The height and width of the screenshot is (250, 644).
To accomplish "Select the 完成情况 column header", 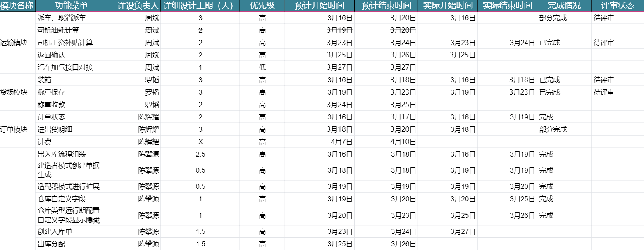I will pos(564,5).
